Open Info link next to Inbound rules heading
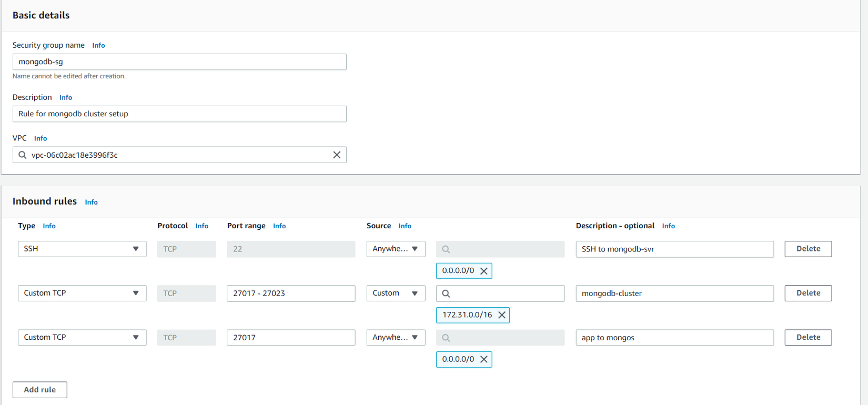The image size is (868, 405). [91, 202]
